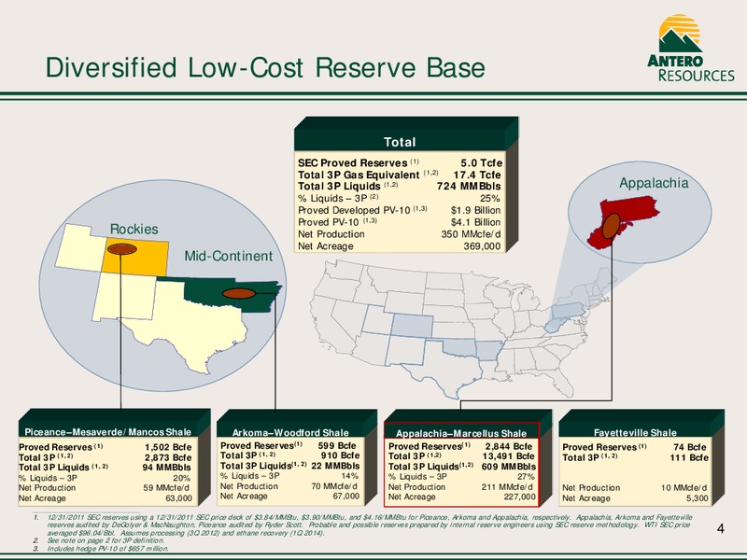Image resolution: width=747 pixels, height=560 pixels.
Task: Click the Mid-Continent Arkoma oval marker
Action: [x=239, y=293]
